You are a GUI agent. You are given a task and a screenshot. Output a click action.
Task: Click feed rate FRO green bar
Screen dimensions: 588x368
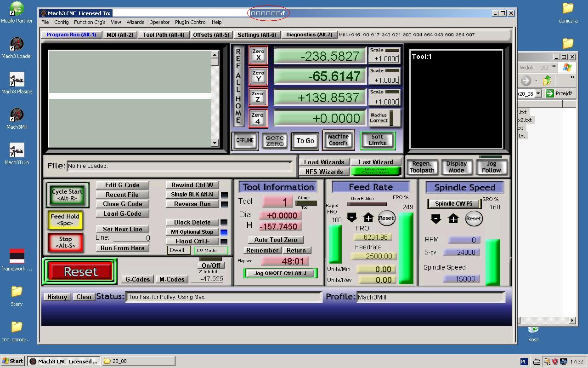point(406,248)
